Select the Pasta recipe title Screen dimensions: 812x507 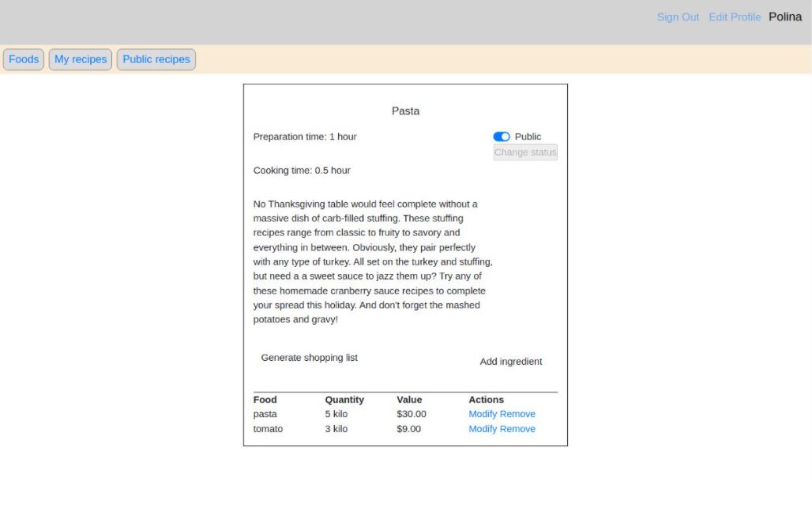click(405, 111)
